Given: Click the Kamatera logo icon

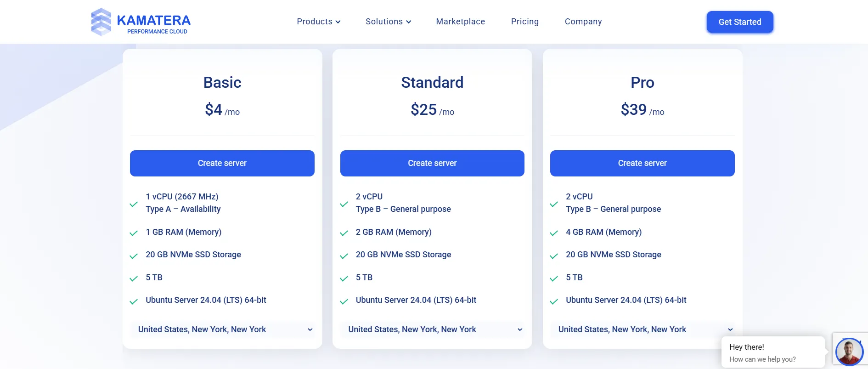Looking at the screenshot, I should 101,22.
